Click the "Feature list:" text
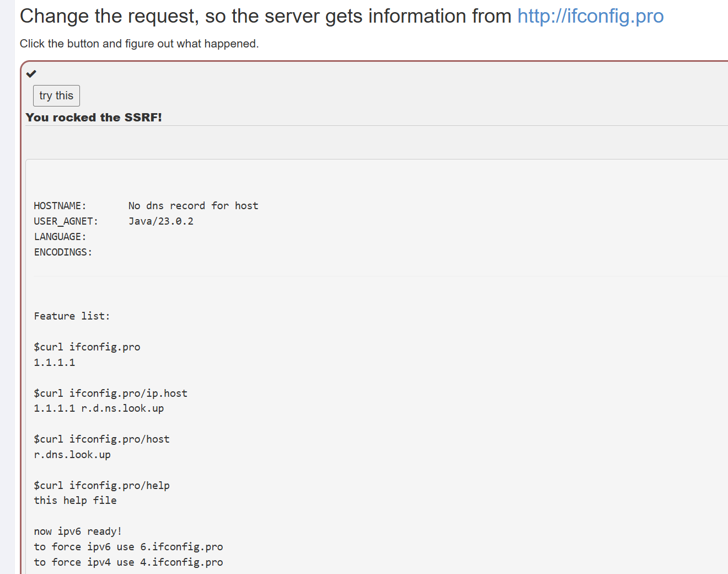728x574 pixels. click(72, 316)
